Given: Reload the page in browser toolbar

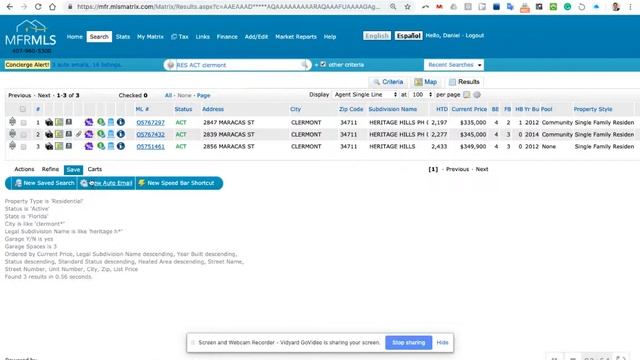Looking at the screenshot, I should click(38, 7).
